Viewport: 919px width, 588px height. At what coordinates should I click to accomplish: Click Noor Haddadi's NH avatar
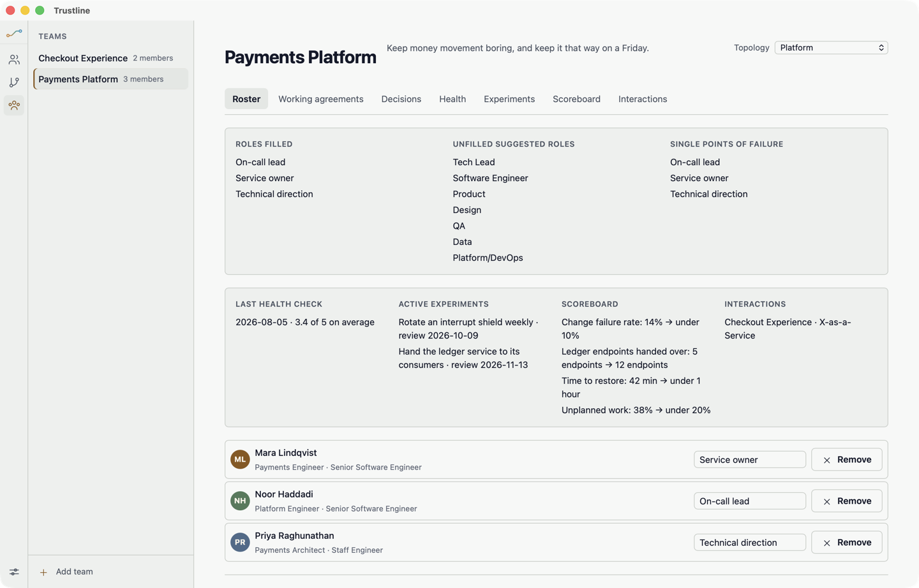pyautogui.click(x=240, y=501)
